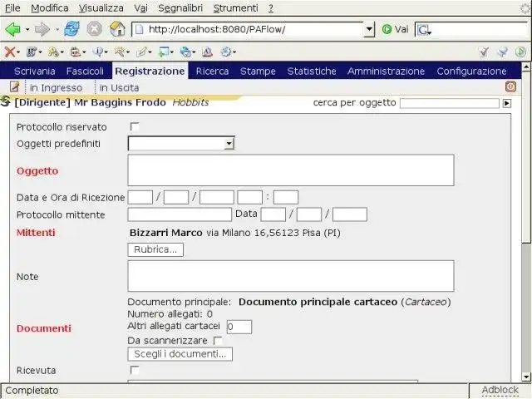
Task: Click the new registration edit icon
Action: (15, 86)
